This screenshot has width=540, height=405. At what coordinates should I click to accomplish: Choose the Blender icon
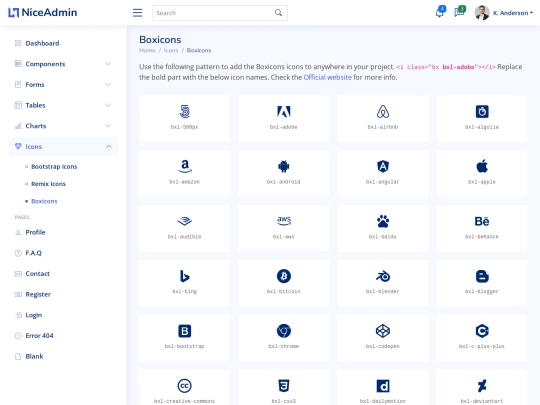(383, 276)
